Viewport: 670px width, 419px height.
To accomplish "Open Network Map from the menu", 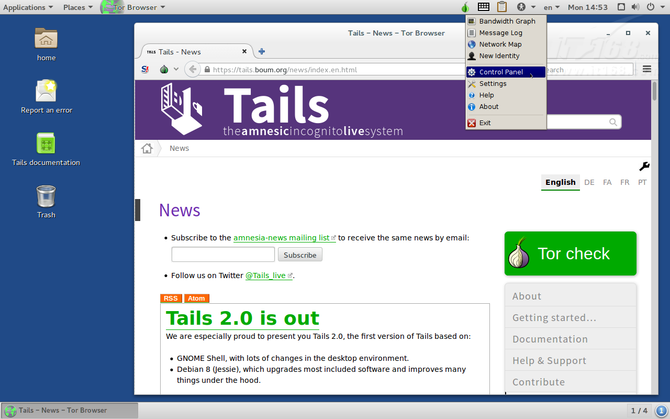I will [x=506, y=44].
